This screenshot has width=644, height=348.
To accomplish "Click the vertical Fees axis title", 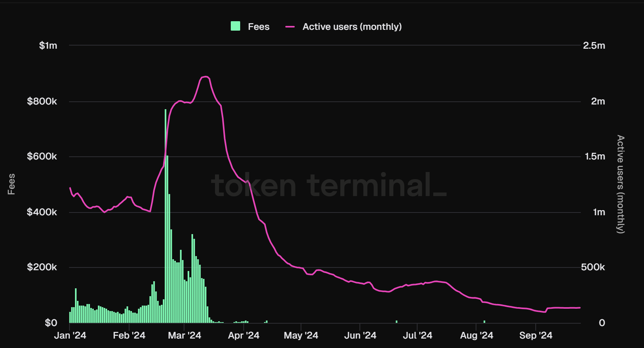I will pyautogui.click(x=11, y=184).
